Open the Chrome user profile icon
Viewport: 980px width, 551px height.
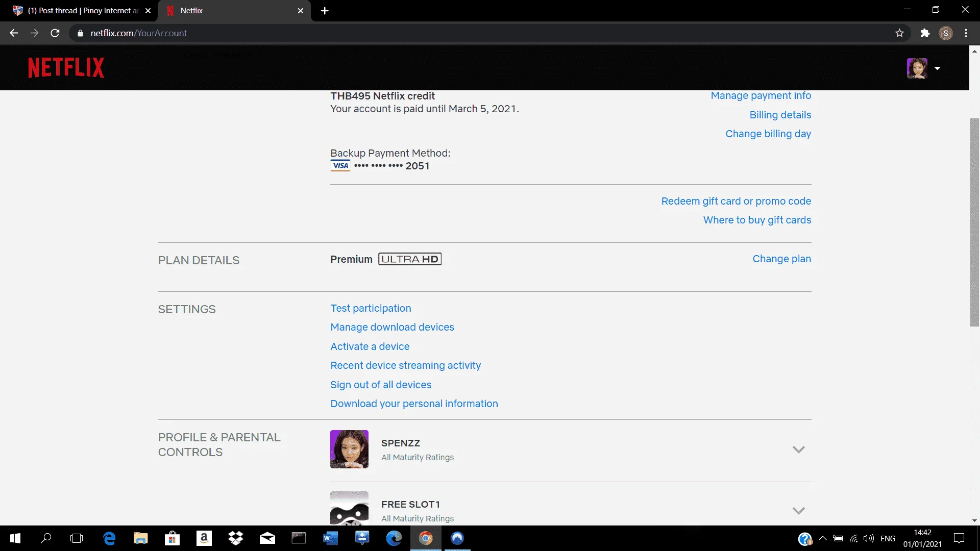point(945,33)
